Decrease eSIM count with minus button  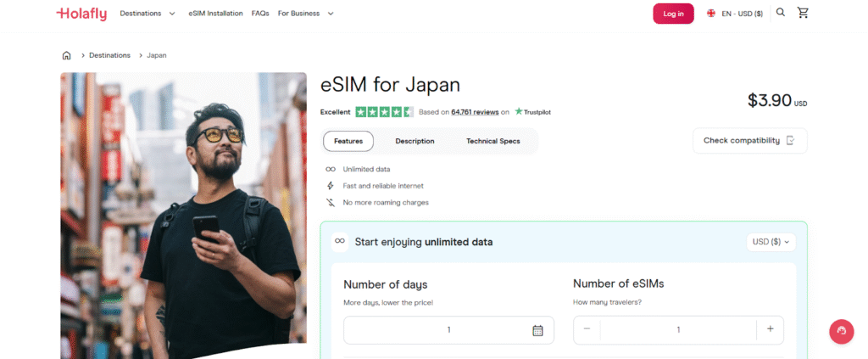[587, 329]
